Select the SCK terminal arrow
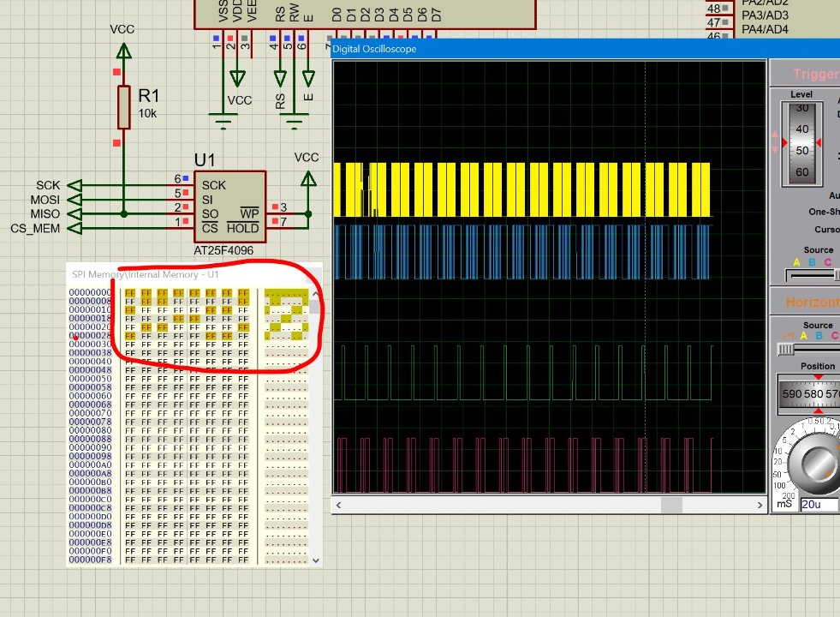 (x=75, y=185)
